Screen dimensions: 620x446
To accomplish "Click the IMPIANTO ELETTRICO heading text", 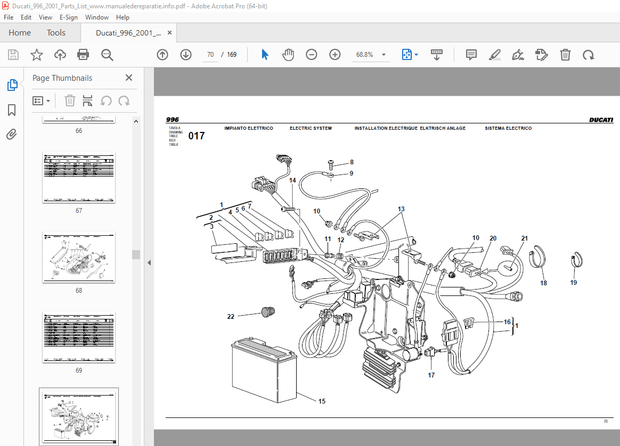I will point(249,128).
